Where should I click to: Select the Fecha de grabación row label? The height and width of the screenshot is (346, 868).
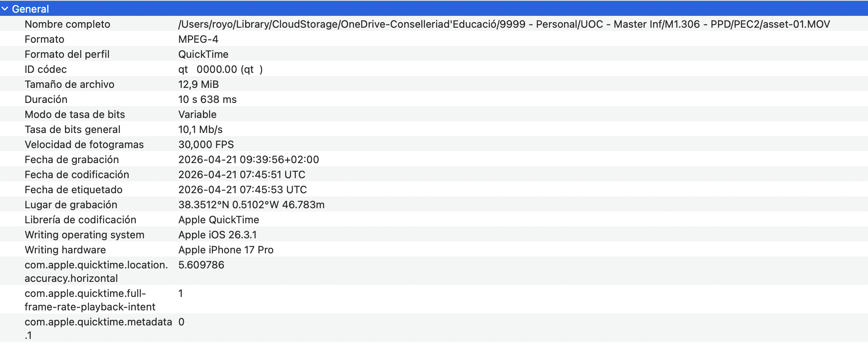(x=72, y=160)
